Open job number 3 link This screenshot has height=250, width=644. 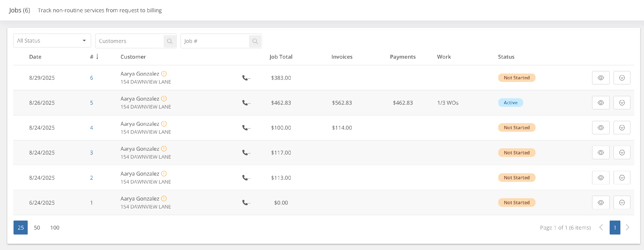91,153
